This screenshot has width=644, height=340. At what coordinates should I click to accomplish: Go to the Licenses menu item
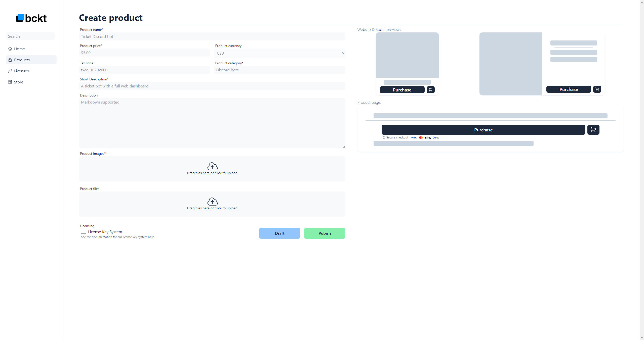point(21,71)
